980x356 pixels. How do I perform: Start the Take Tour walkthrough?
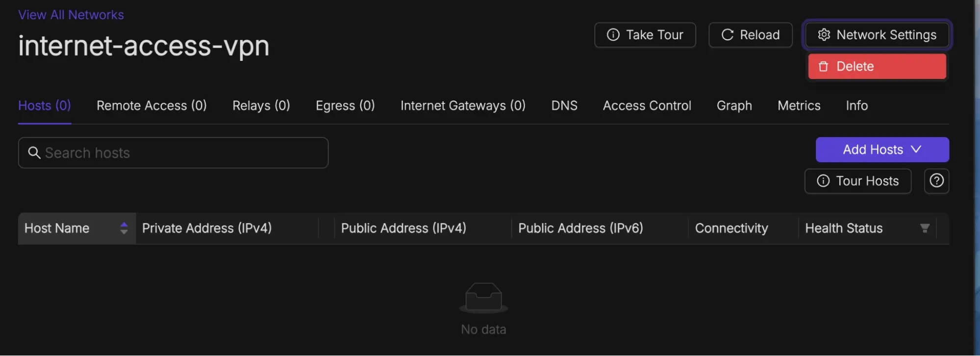point(645,35)
